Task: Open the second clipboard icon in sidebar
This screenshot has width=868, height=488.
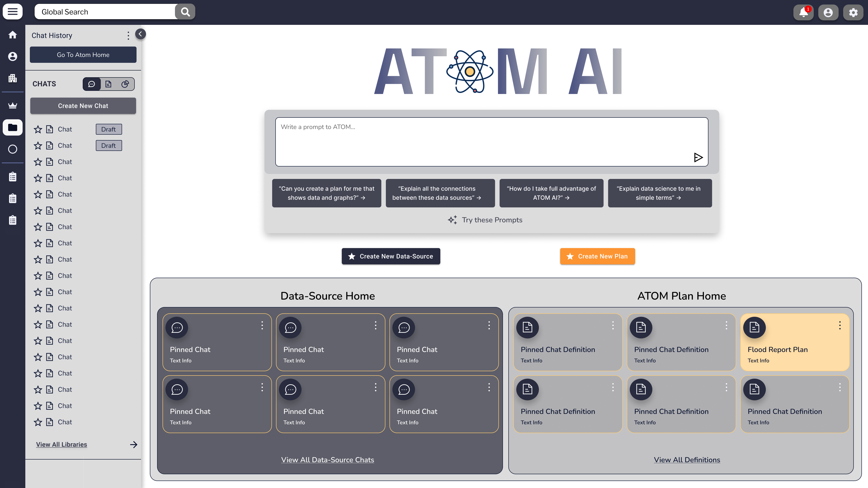Action: coord(12,198)
